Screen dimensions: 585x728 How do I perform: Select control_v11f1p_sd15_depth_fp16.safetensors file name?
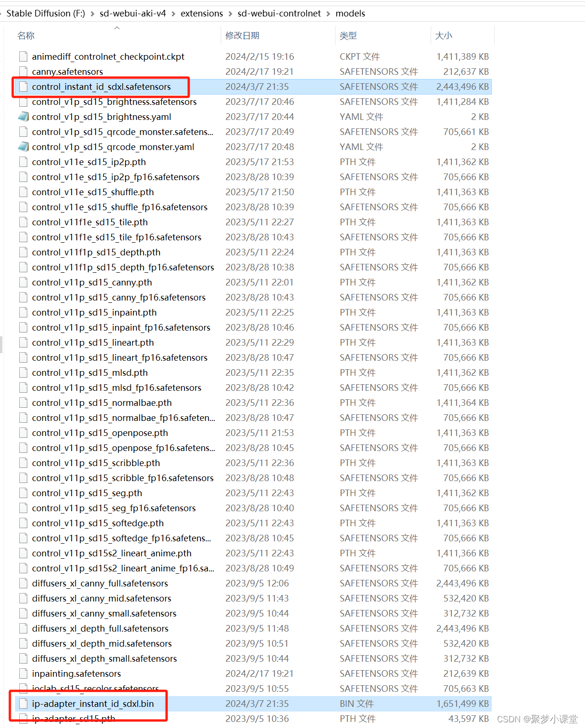tap(123, 267)
